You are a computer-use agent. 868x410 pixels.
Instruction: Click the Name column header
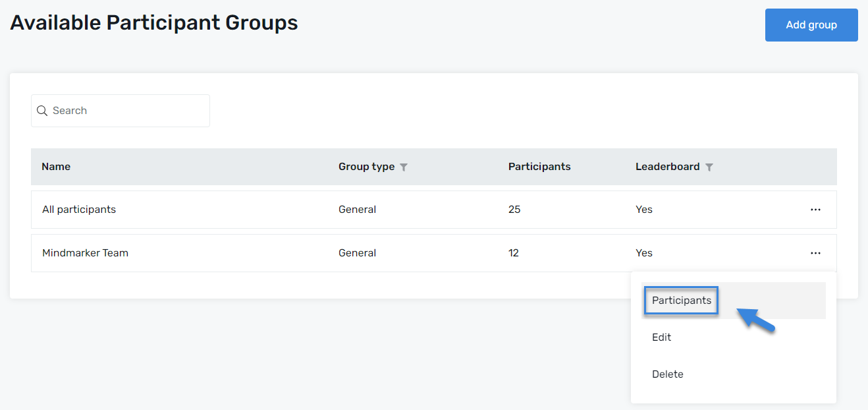pos(56,167)
